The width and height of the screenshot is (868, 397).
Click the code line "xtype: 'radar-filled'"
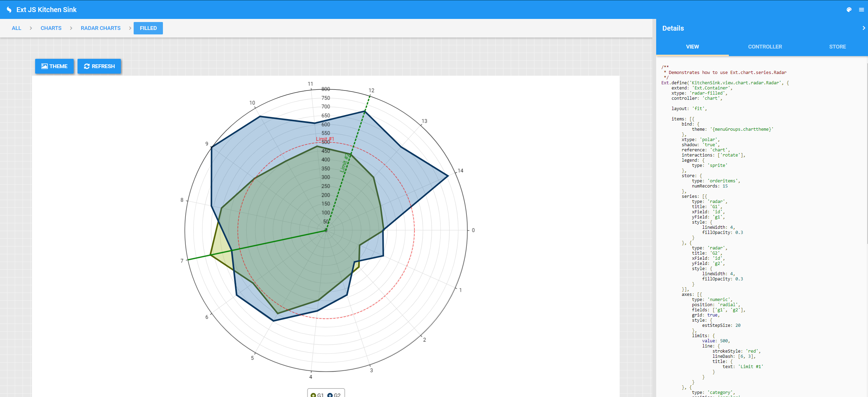pyautogui.click(x=699, y=93)
